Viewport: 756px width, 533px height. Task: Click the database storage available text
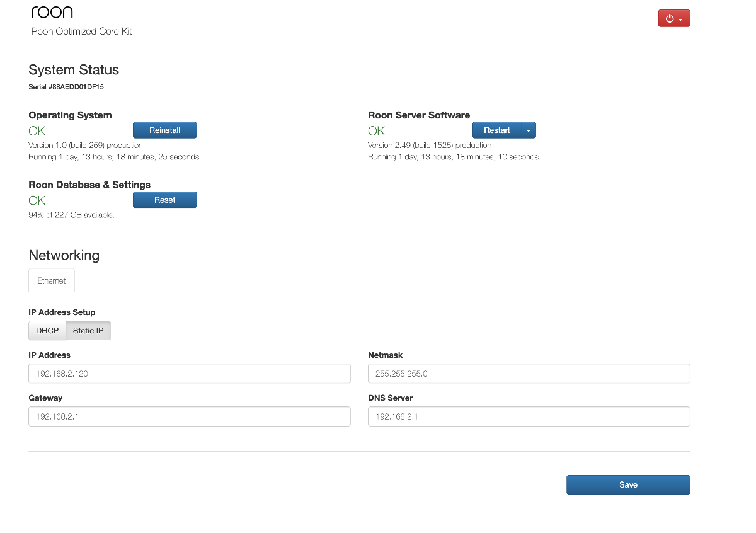point(71,215)
